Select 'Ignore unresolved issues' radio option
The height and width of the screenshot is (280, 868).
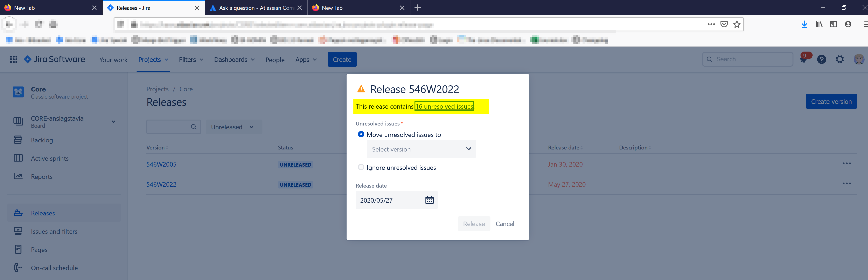(361, 167)
